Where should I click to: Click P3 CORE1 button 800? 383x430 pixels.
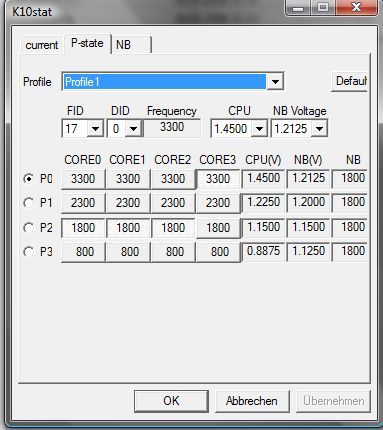tap(128, 252)
